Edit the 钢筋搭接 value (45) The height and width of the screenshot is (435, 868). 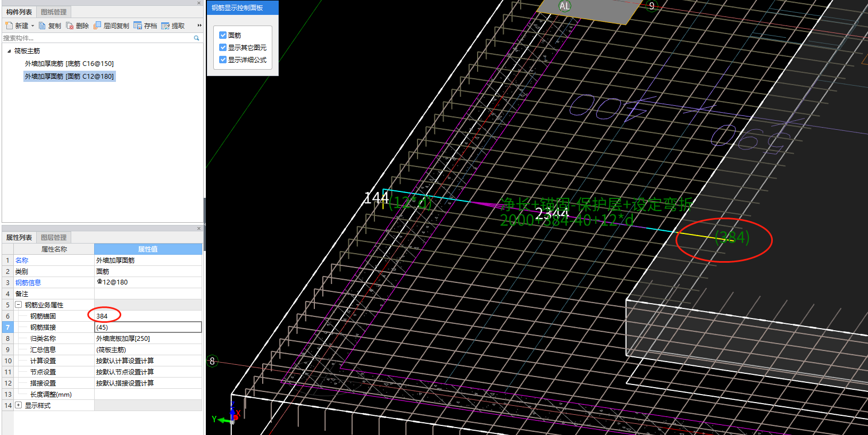pos(148,327)
